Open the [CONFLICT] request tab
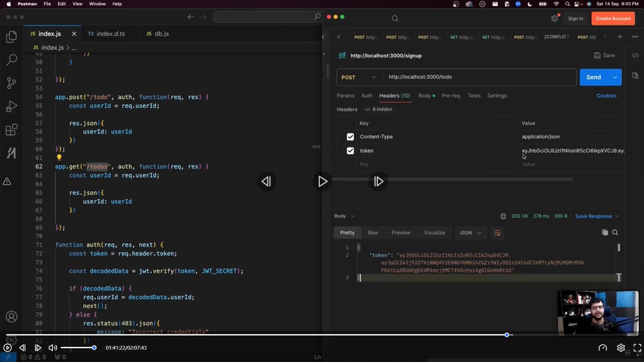The image size is (644, 362). click(557, 37)
